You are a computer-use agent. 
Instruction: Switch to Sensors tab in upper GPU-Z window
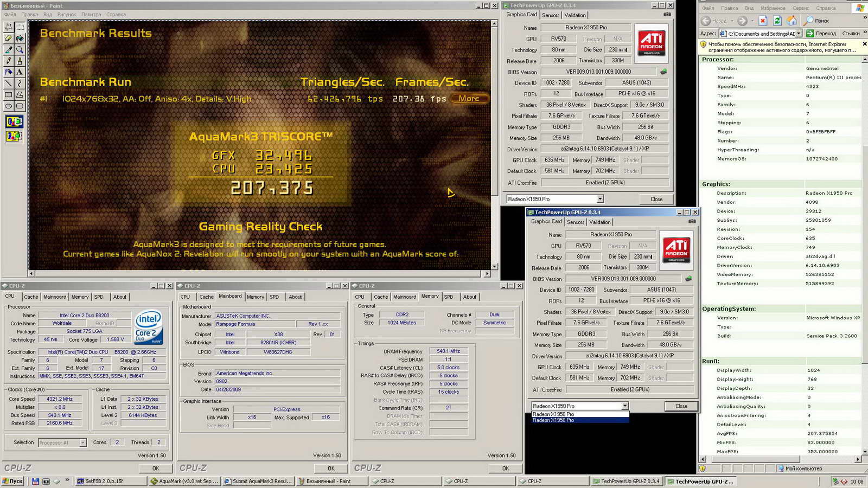coord(551,15)
